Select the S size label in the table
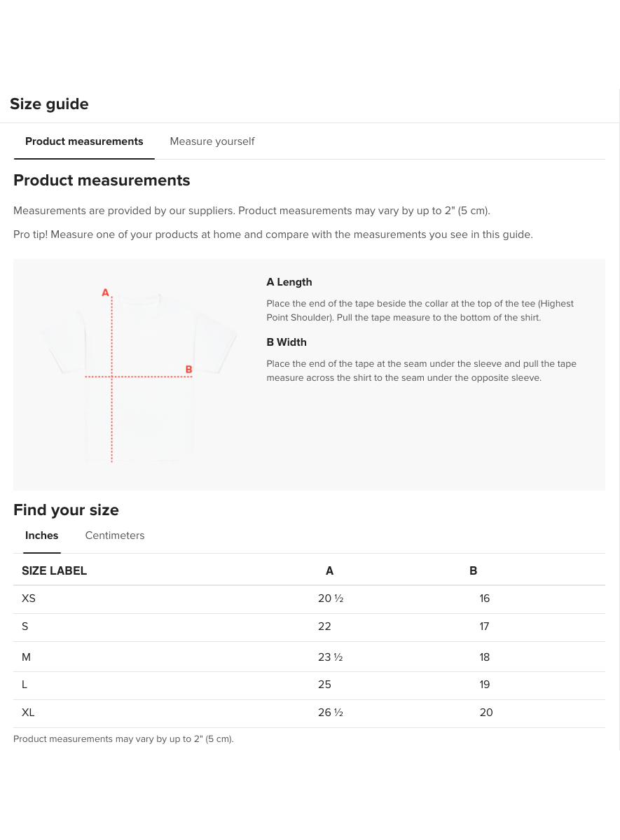This screenshot has width=620, height=840. pyautogui.click(x=25, y=626)
